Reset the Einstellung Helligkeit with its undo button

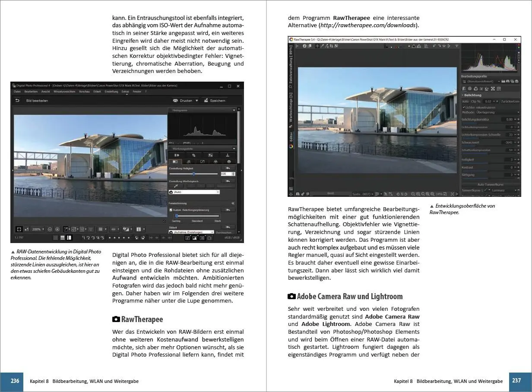tap(228, 168)
